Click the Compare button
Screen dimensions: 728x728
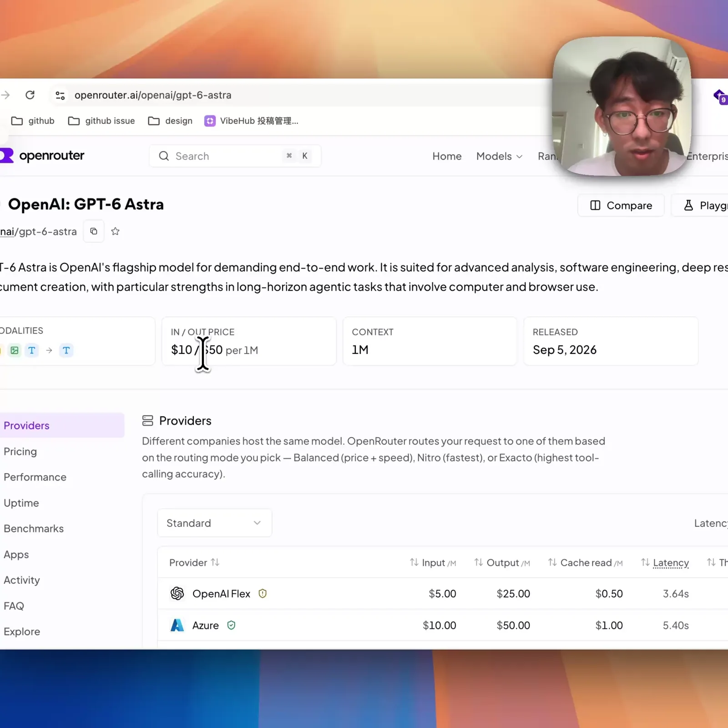621,206
